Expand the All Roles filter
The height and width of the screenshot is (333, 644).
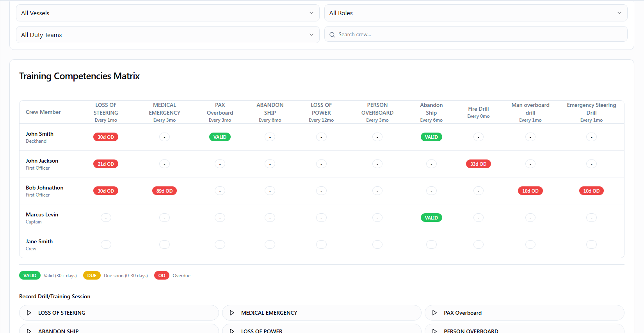(475, 13)
